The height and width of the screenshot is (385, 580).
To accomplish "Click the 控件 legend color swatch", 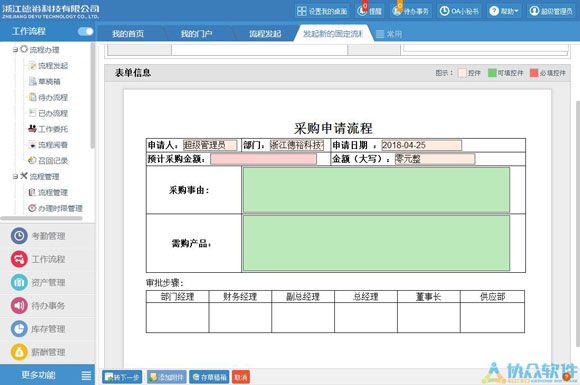I will (462, 73).
